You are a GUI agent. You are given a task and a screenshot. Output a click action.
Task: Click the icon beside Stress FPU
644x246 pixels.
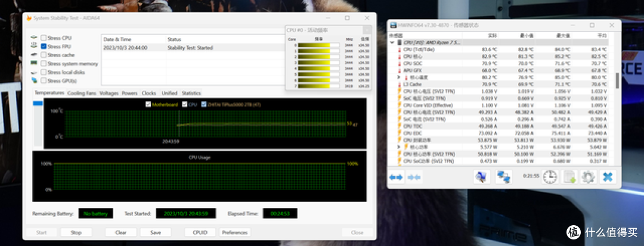pos(33,46)
